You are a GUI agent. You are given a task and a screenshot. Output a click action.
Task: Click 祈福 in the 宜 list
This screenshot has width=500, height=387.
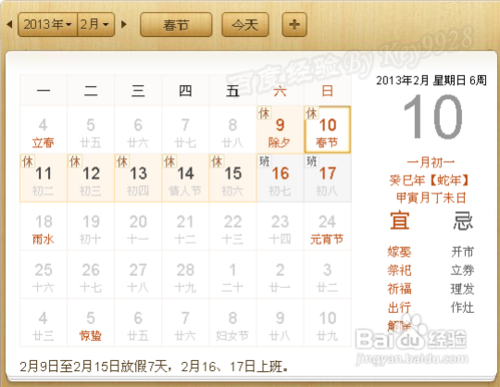tap(399, 289)
